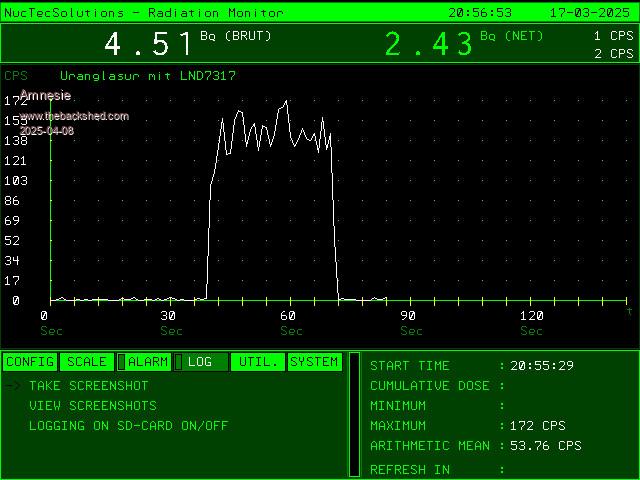Open the CONFIG menu tab
Viewport: 640px width, 480px height.
pyautogui.click(x=30, y=362)
